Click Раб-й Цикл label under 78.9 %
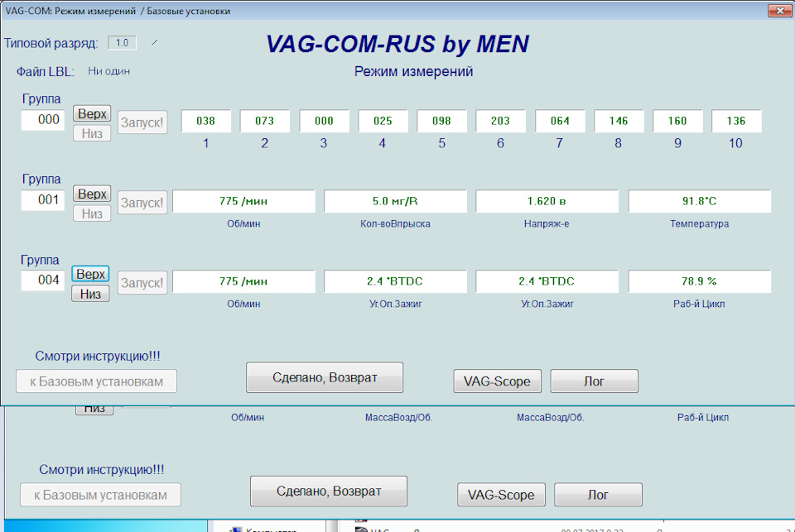The height and width of the screenshot is (532, 795). (x=699, y=304)
